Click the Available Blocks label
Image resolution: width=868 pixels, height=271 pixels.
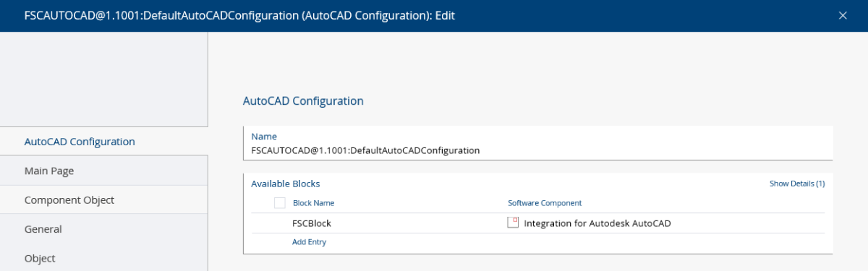click(x=285, y=184)
